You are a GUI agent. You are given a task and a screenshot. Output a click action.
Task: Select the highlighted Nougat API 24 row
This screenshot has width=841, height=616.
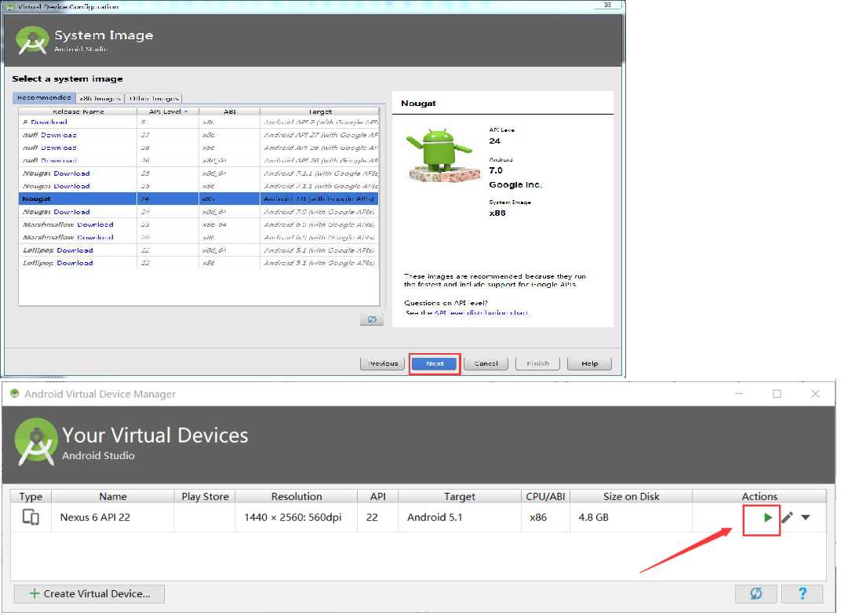click(x=199, y=199)
